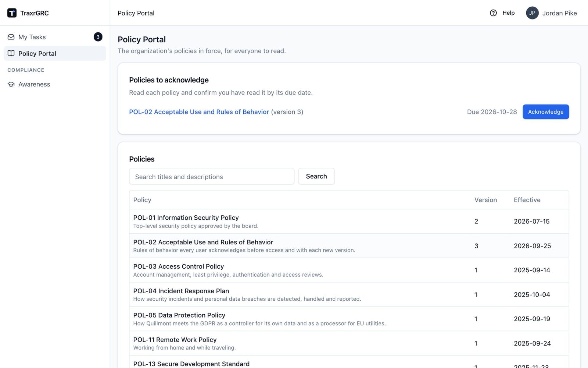Click the Search button
Image resolution: width=588 pixels, height=368 pixels.
(x=316, y=176)
